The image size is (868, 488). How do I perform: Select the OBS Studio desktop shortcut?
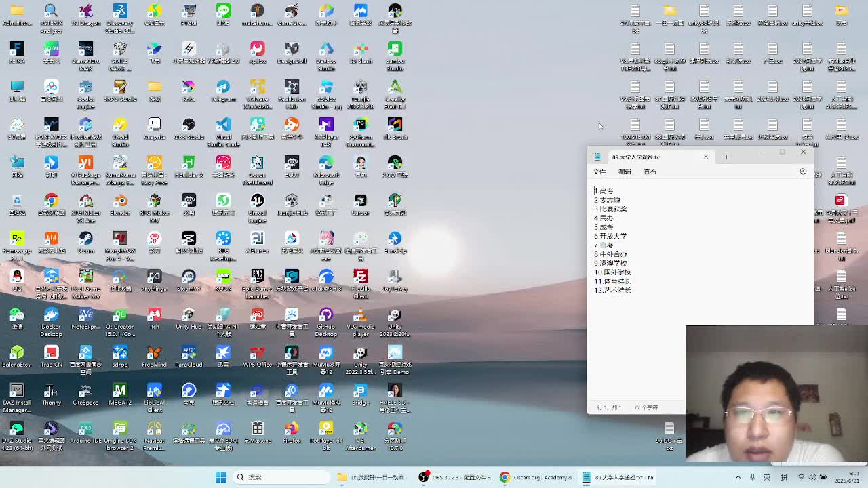pos(189,125)
